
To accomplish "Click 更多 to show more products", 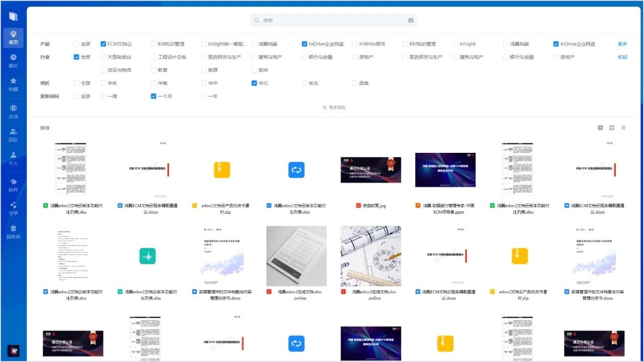I will [622, 44].
